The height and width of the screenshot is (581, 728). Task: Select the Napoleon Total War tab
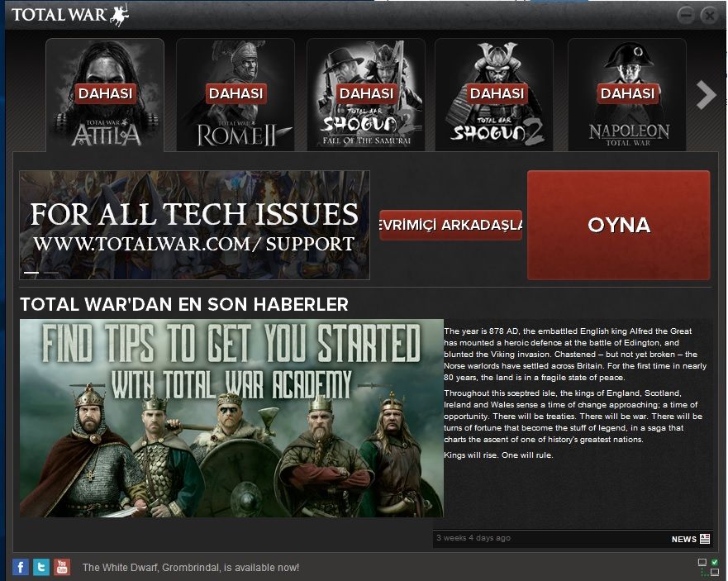coord(627,95)
